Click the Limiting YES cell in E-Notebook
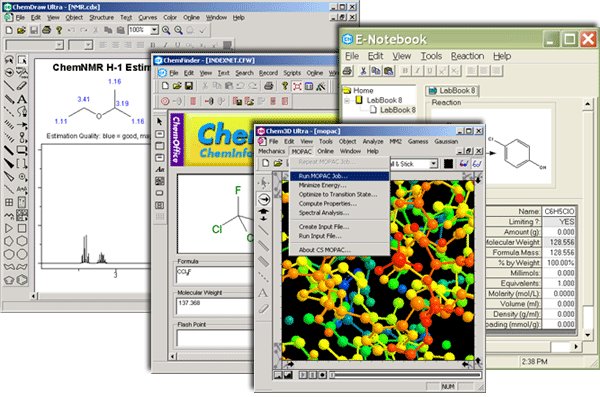This screenshot has width=600, height=397. pyautogui.click(x=559, y=222)
